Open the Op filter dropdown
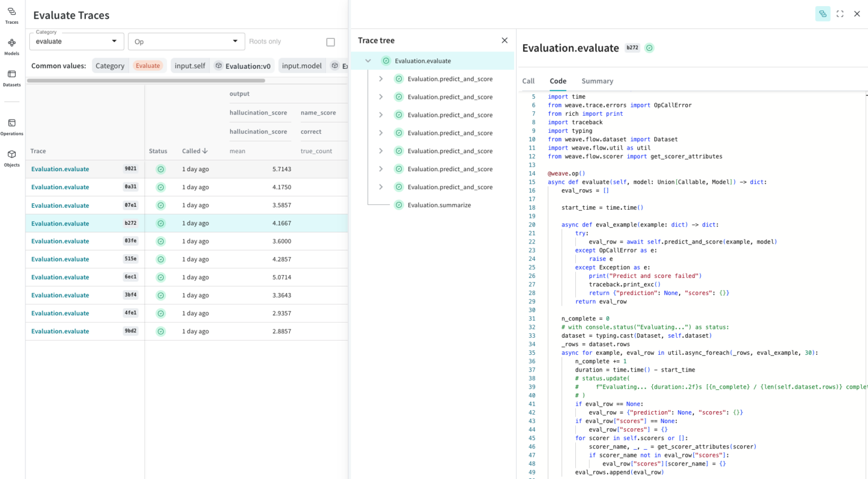The image size is (868, 479). 186,41
